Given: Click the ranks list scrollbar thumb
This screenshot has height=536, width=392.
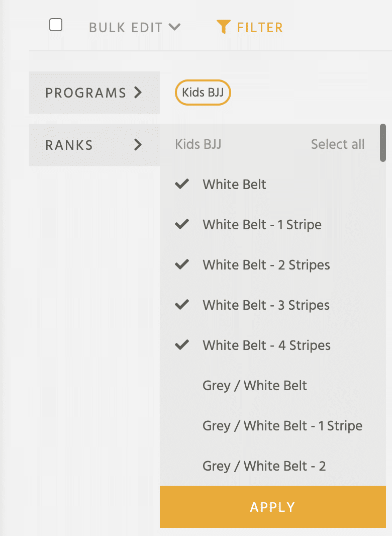Looking at the screenshot, I should click(383, 142).
